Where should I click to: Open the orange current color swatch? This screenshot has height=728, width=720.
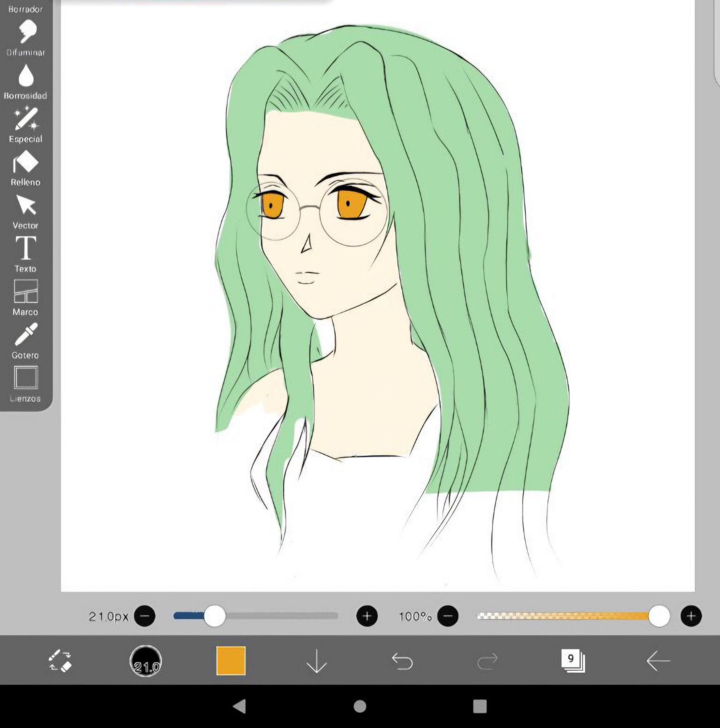[x=231, y=661]
